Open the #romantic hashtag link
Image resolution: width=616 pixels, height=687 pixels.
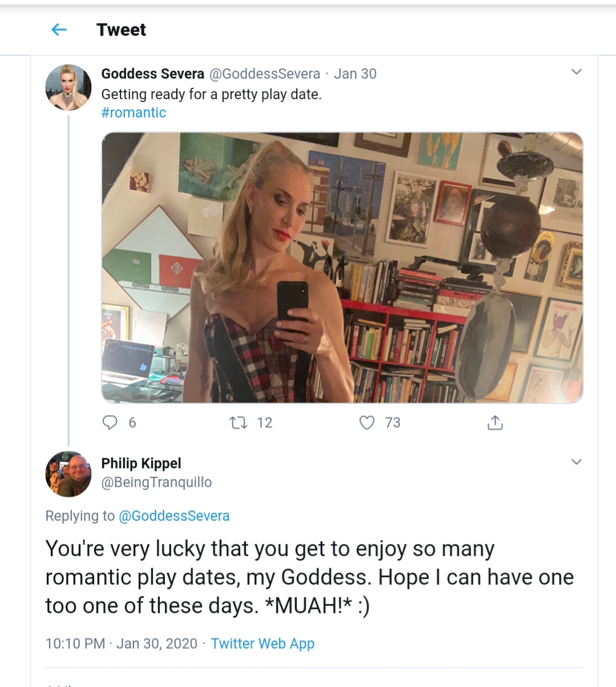(133, 112)
